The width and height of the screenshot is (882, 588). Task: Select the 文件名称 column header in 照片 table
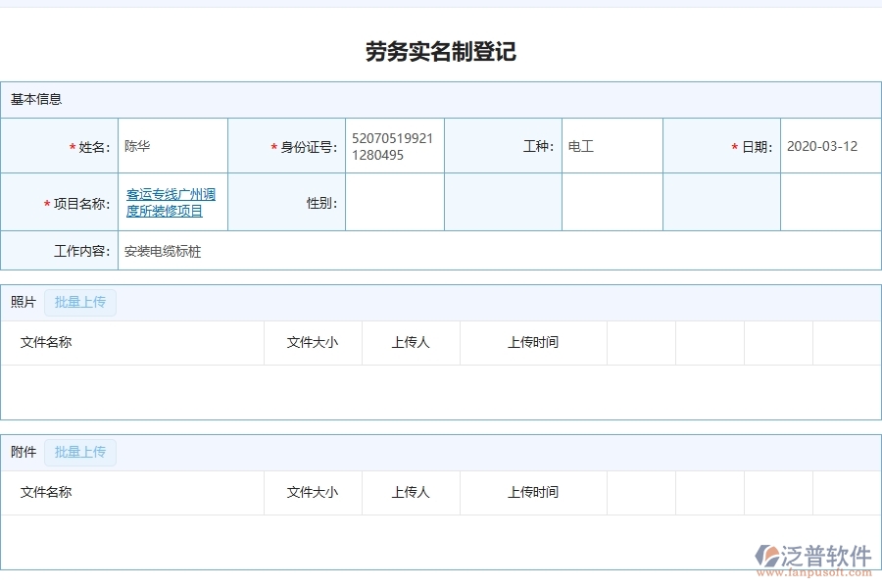45,342
